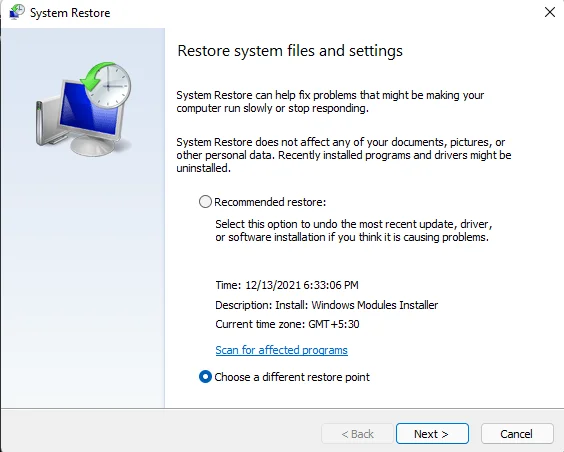The height and width of the screenshot is (452, 564).
Task: Click the computer with clock illustration
Action: click(x=83, y=108)
